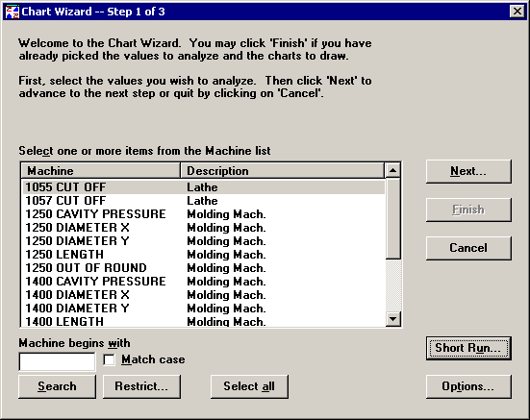Select the 1250 LENGTH entry
Screen dimensions: 530x420
pyautogui.click(x=203, y=255)
